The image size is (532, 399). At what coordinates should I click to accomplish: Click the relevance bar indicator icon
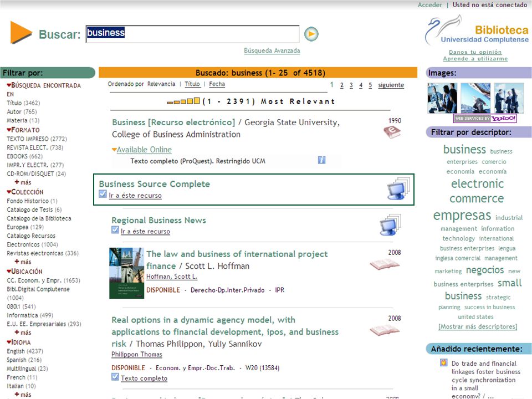183,101
